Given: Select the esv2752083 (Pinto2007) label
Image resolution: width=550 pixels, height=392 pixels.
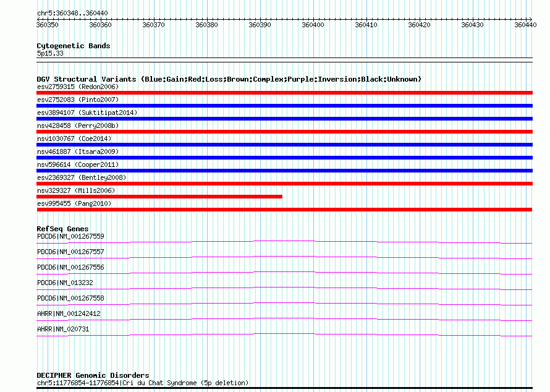Looking at the screenshot, I should [x=78, y=100].
